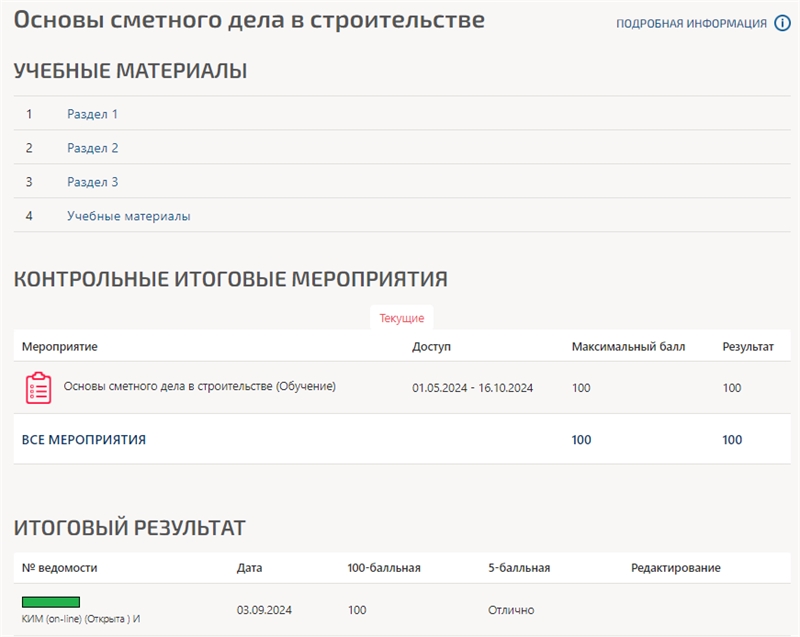The height and width of the screenshot is (637, 800).
Task: Open Учебные материалы link
Action: [129, 216]
